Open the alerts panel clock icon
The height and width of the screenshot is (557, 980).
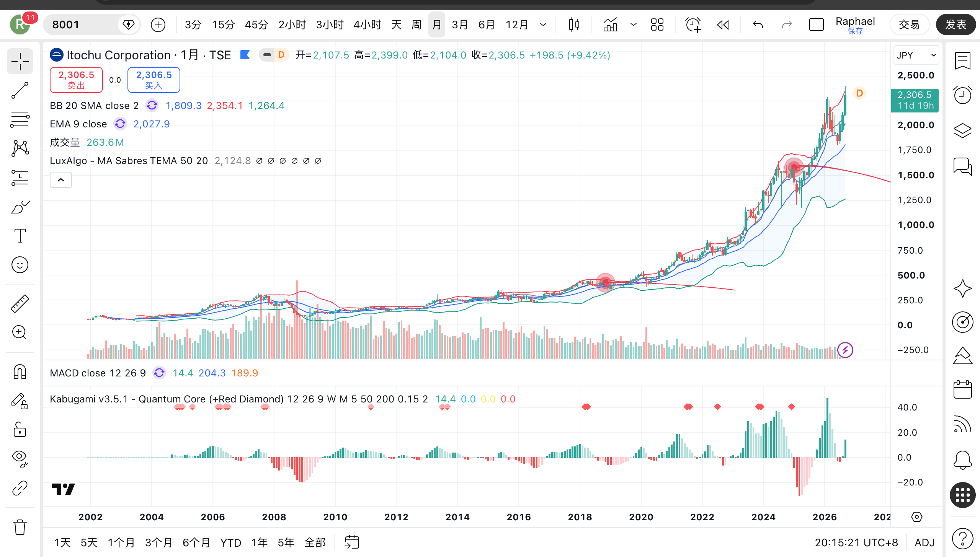[962, 95]
